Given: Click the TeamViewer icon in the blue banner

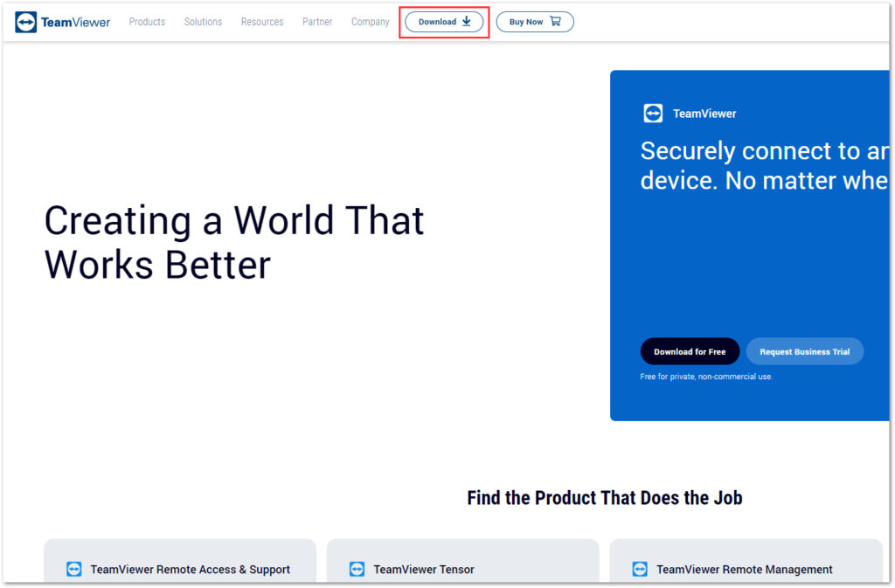Looking at the screenshot, I should [x=653, y=113].
